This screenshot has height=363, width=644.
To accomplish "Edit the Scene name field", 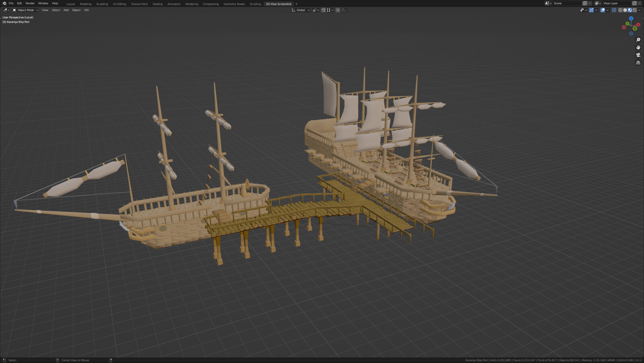I will (x=567, y=3).
